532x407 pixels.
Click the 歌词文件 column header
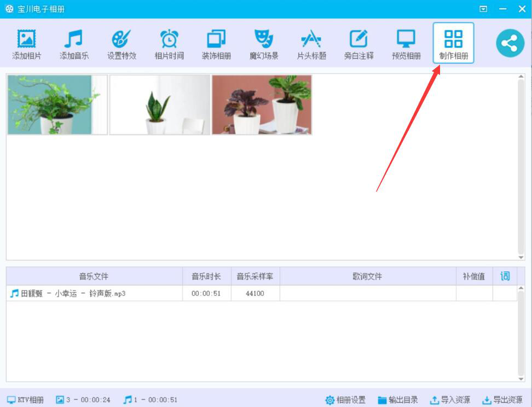(368, 276)
